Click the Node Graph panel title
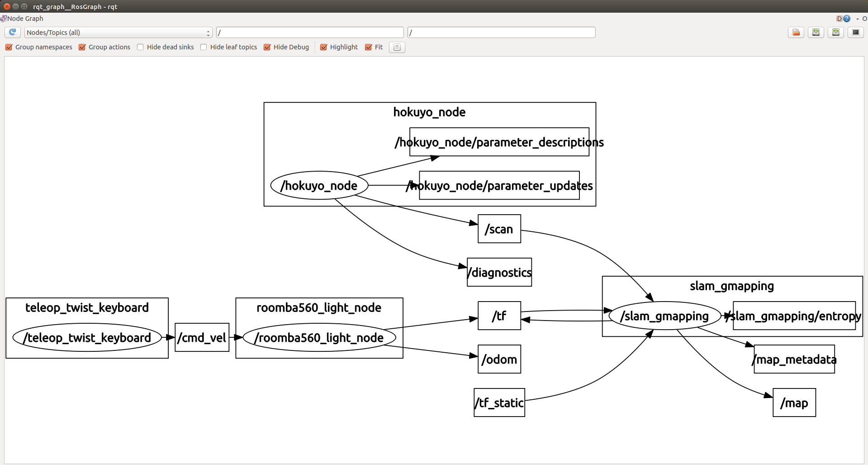 (x=25, y=19)
